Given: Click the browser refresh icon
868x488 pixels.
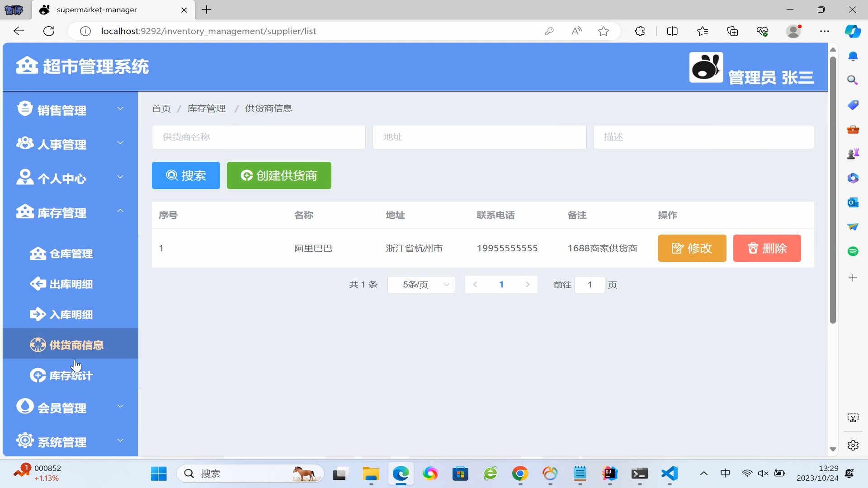Looking at the screenshot, I should pyautogui.click(x=49, y=31).
